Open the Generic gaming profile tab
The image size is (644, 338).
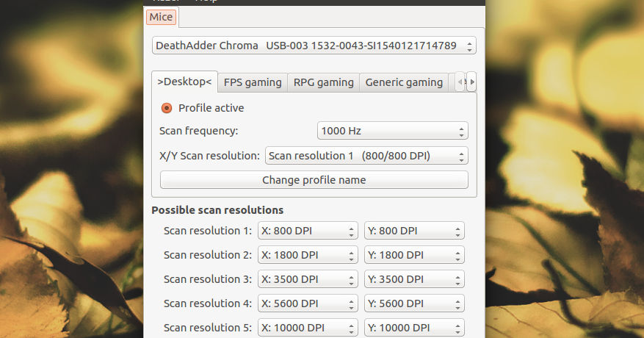pyautogui.click(x=404, y=82)
